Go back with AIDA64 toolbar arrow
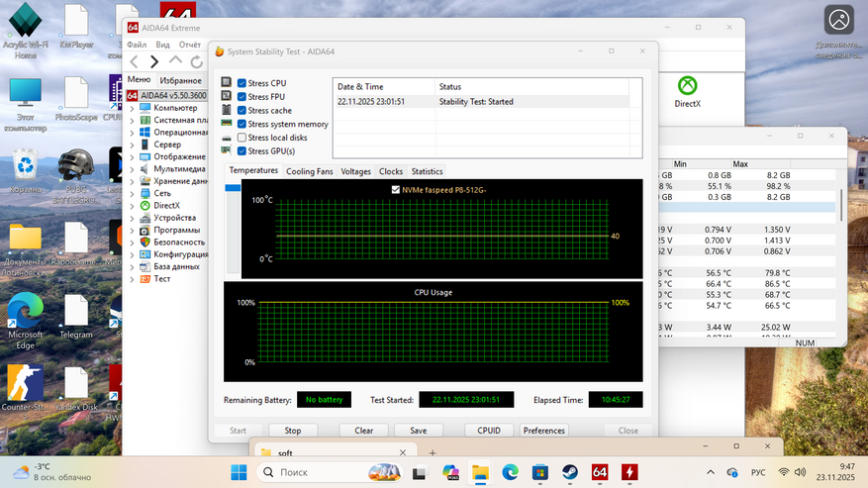868x488 pixels. pyautogui.click(x=134, y=62)
